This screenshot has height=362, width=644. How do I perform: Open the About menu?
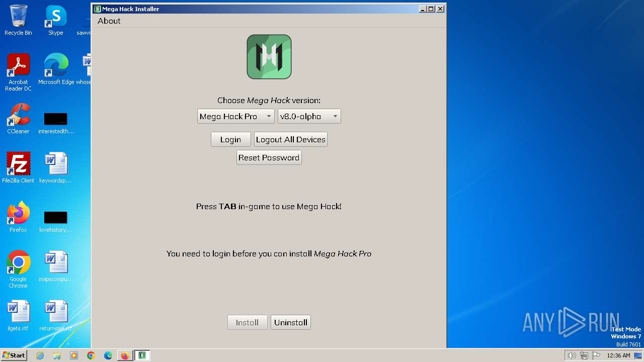click(109, 21)
